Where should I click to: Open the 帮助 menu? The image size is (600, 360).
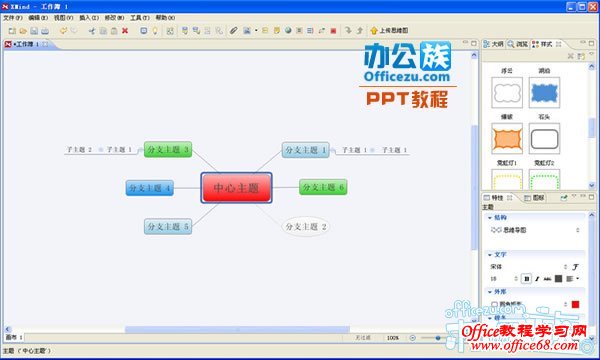tap(165, 18)
